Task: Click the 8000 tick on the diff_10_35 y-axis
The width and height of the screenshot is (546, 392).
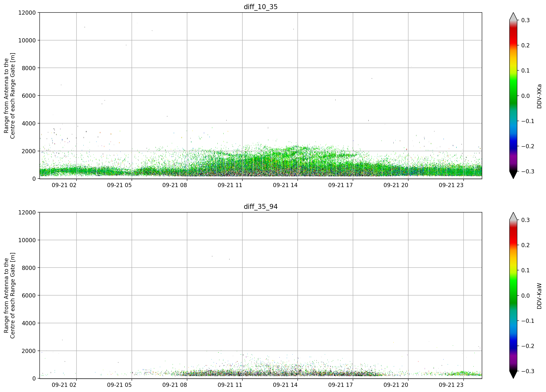Action: pos(29,68)
